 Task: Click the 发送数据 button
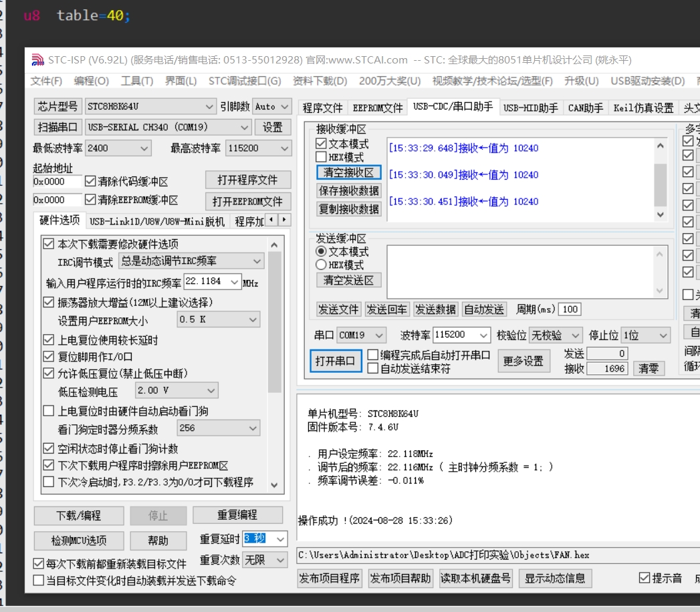pos(435,309)
